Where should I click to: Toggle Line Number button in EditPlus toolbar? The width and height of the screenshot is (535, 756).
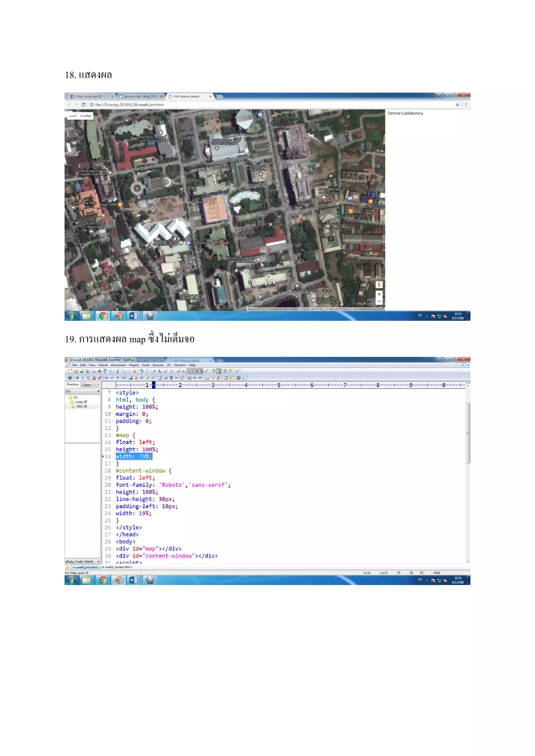[201, 371]
